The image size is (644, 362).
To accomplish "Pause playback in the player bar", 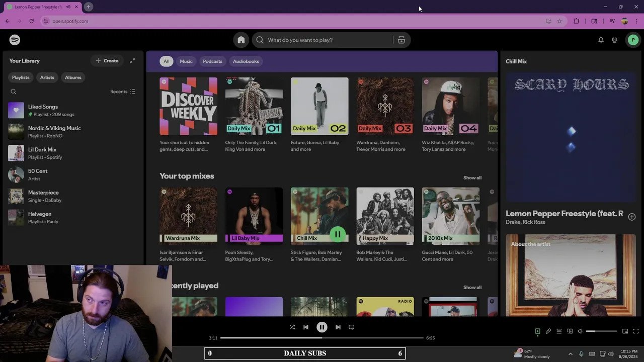I will coord(322,327).
